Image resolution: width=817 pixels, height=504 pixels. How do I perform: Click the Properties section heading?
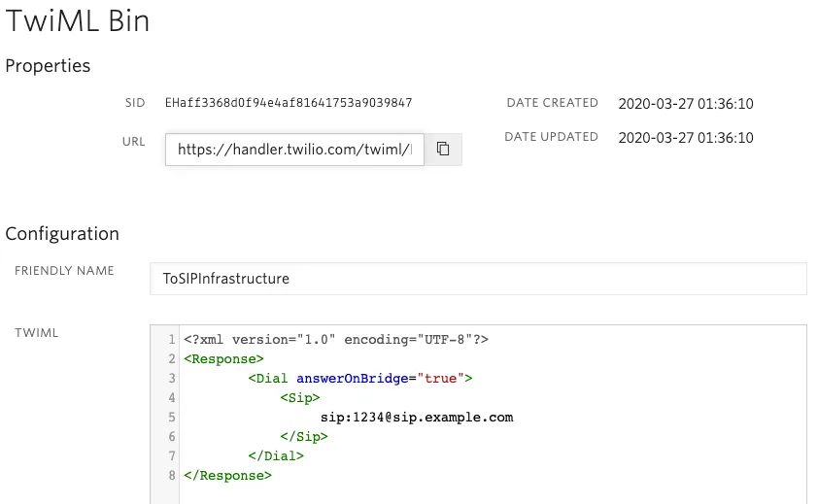[x=48, y=66]
